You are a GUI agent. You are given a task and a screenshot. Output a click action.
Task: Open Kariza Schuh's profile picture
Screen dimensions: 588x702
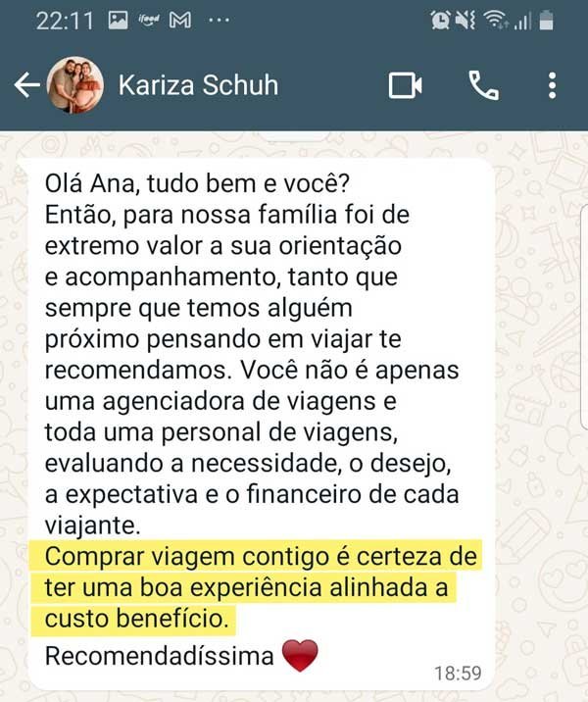click(x=75, y=84)
